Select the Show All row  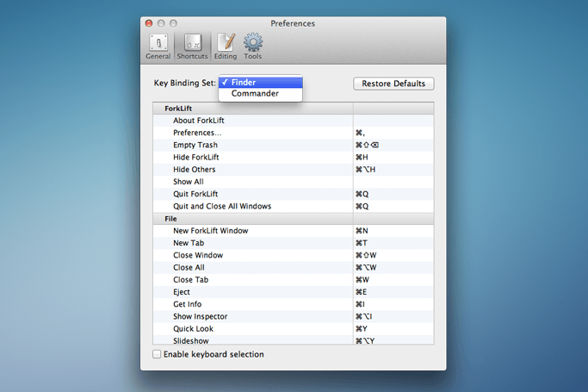point(294,182)
